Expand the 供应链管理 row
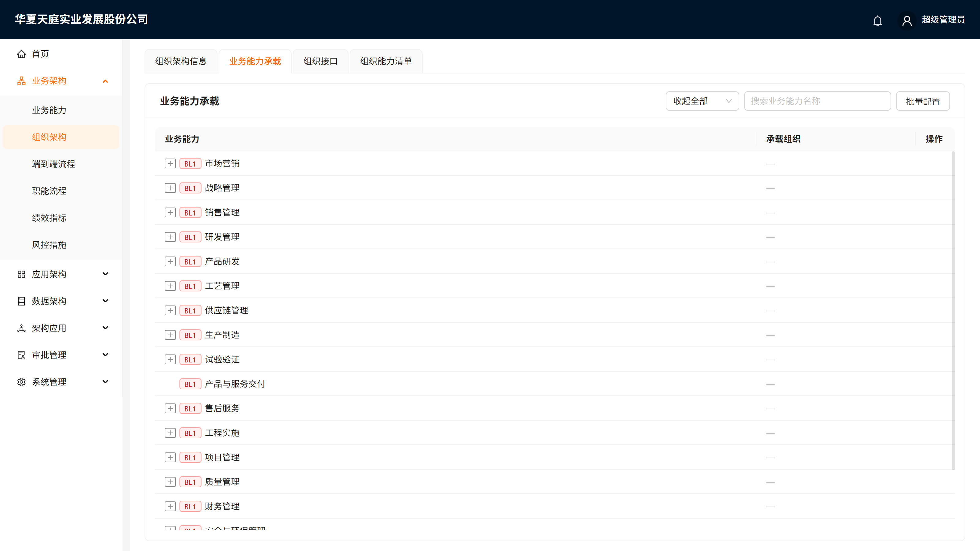Viewport: 980px width, 551px height. click(170, 310)
